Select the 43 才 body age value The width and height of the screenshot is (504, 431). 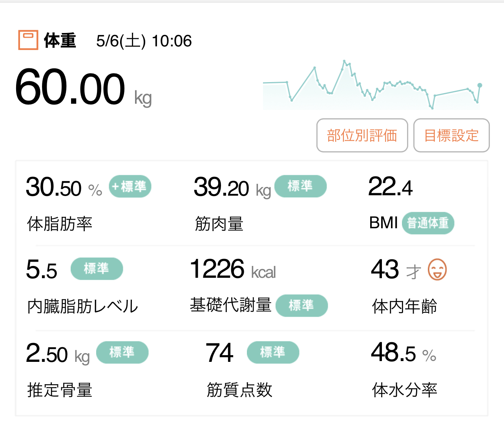pyautogui.click(x=396, y=270)
